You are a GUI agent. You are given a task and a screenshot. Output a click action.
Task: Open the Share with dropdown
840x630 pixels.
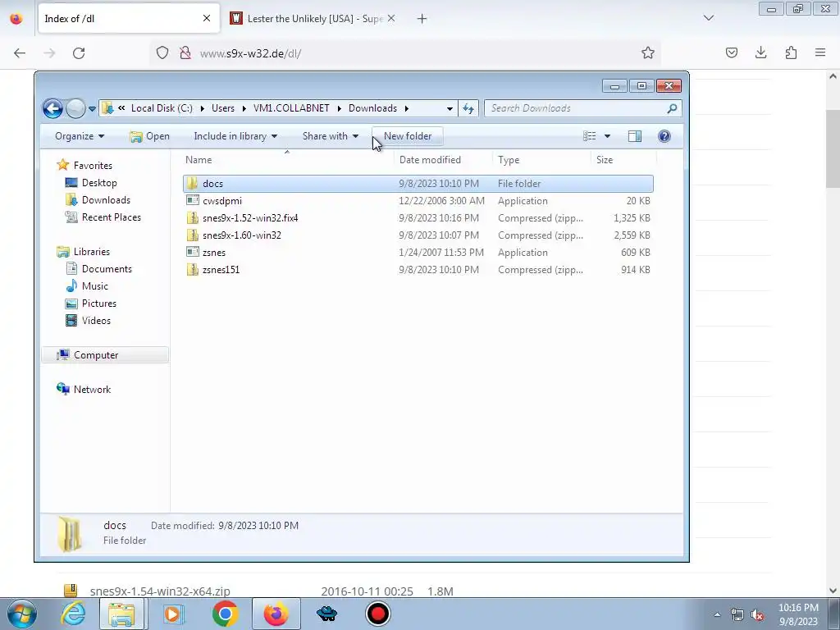click(330, 136)
